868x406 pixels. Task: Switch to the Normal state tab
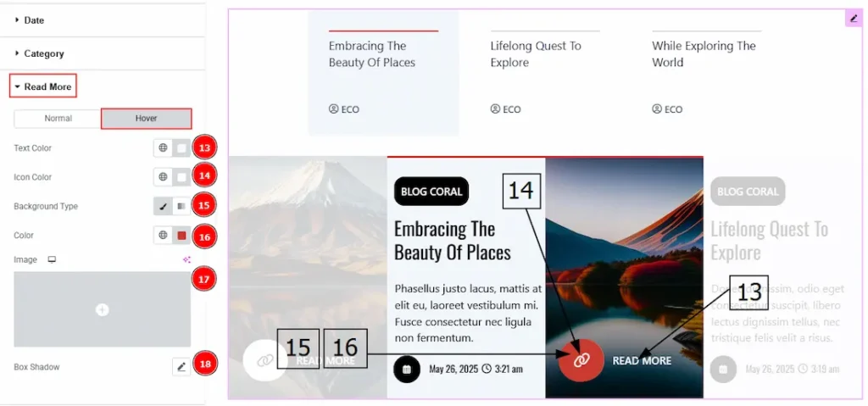(58, 119)
